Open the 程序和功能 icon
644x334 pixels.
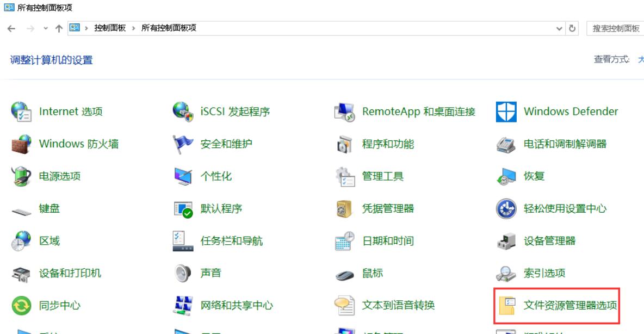(x=345, y=144)
